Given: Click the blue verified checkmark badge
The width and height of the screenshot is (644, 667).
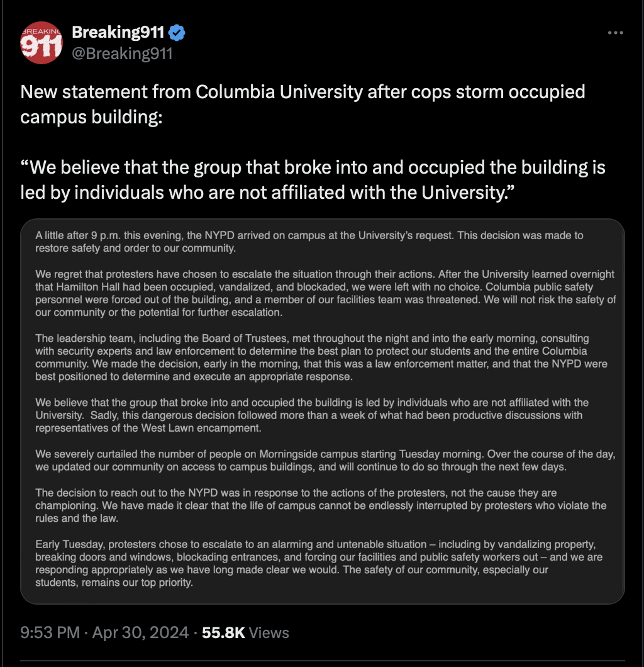Looking at the screenshot, I should tap(177, 33).
